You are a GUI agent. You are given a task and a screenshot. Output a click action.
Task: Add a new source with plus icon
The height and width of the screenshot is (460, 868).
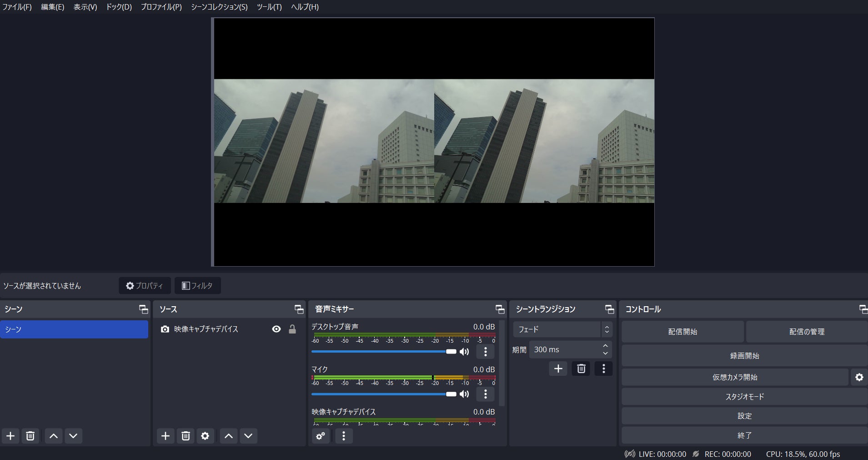point(166,436)
